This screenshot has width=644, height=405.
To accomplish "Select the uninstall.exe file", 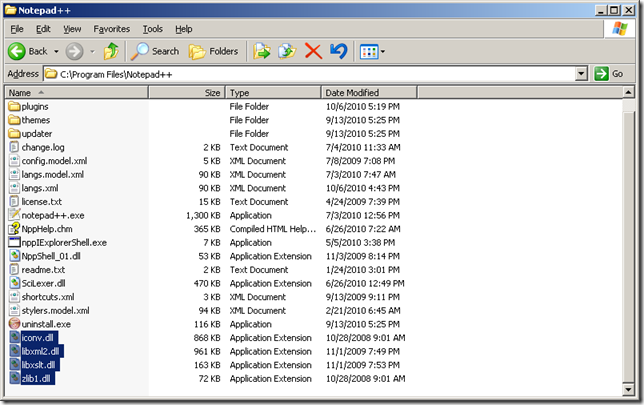I will tap(49, 324).
